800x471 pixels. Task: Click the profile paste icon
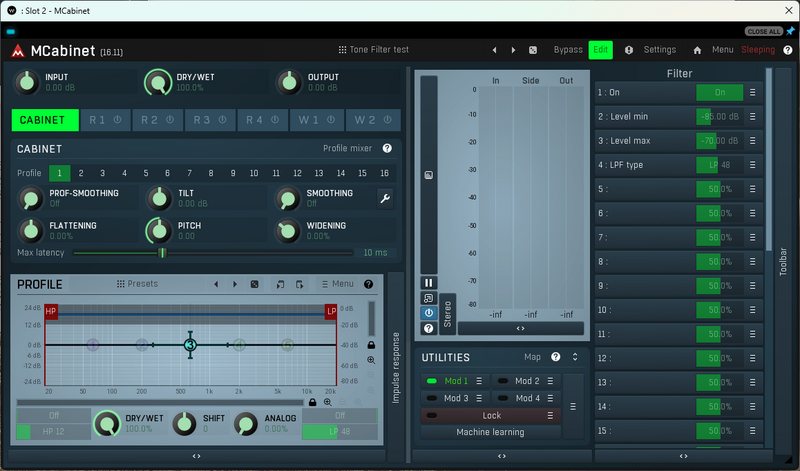(299, 284)
